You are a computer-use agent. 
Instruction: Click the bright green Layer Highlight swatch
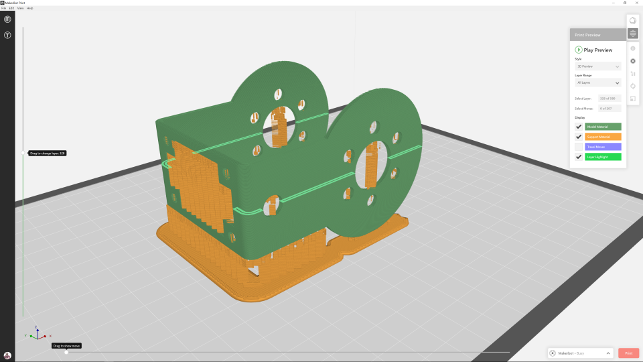603,157
